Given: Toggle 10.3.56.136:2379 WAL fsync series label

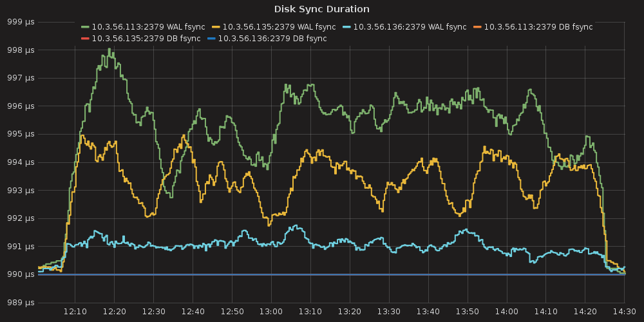Looking at the screenshot, I should click(410, 27).
